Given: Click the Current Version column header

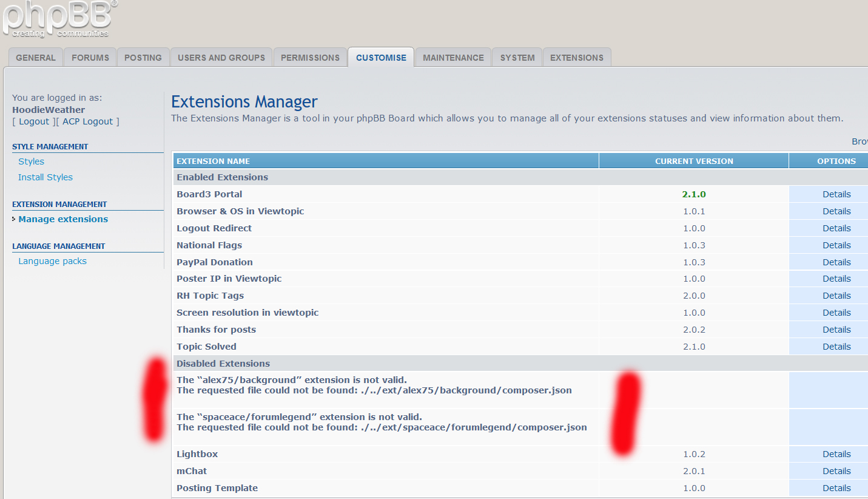Looking at the screenshot, I should 694,161.
